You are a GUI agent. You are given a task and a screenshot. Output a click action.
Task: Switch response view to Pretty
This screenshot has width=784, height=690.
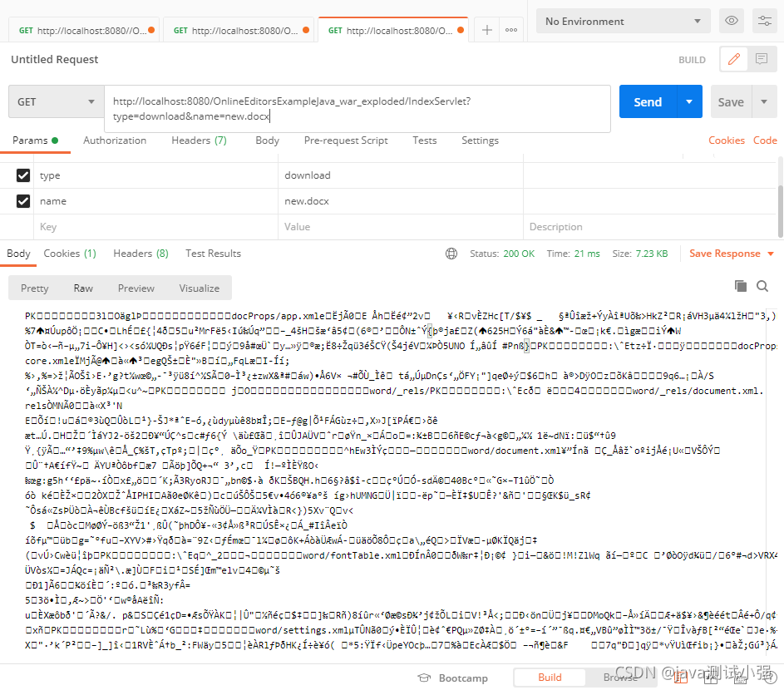coord(34,288)
